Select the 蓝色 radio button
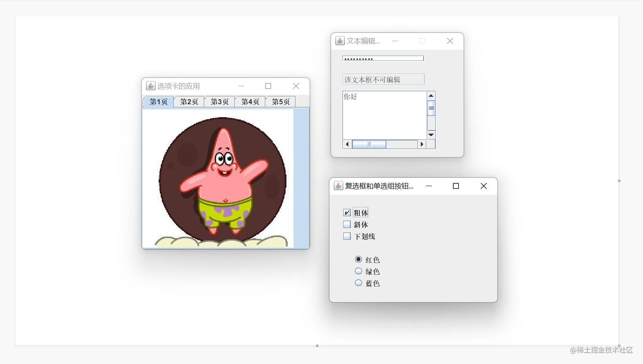The image size is (643, 364). pyautogui.click(x=358, y=283)
